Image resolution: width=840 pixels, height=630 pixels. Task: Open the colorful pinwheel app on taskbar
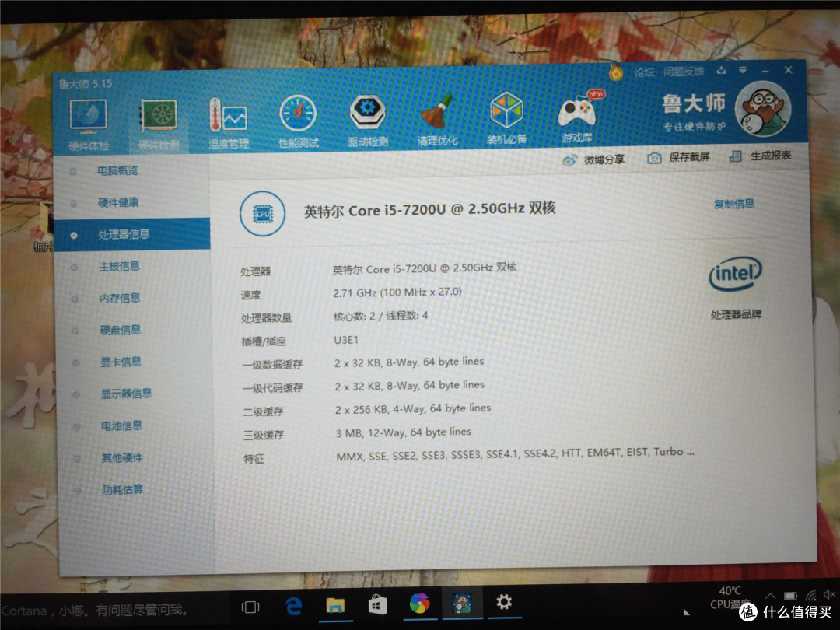point(419,604)
